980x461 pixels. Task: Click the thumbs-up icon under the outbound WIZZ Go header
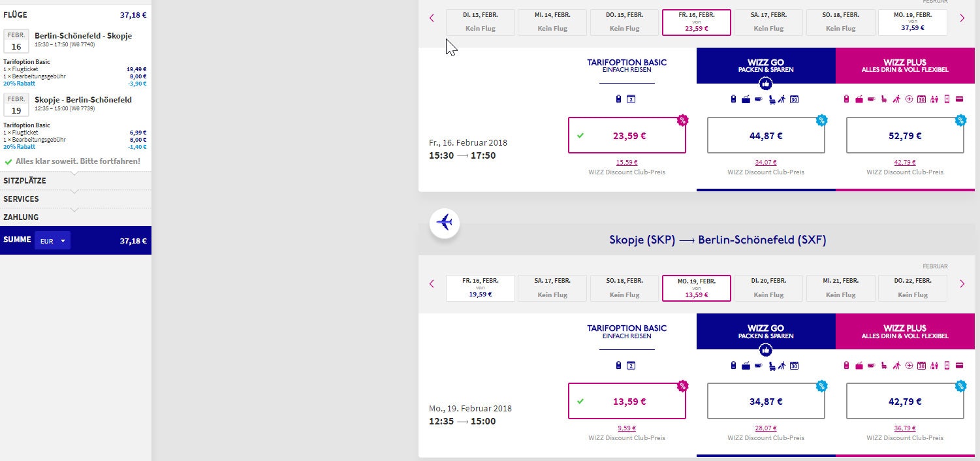pos(766,84)
